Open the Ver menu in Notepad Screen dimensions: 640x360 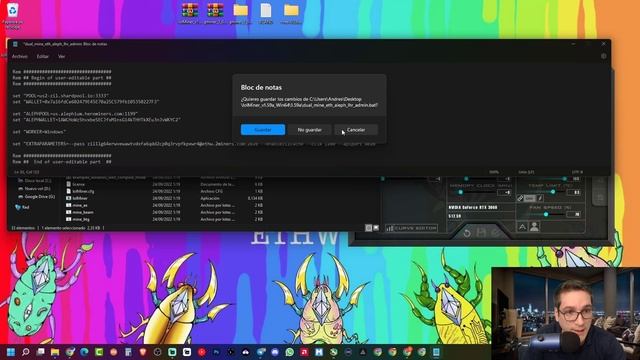pyautogui.click(x=62, y=56)
